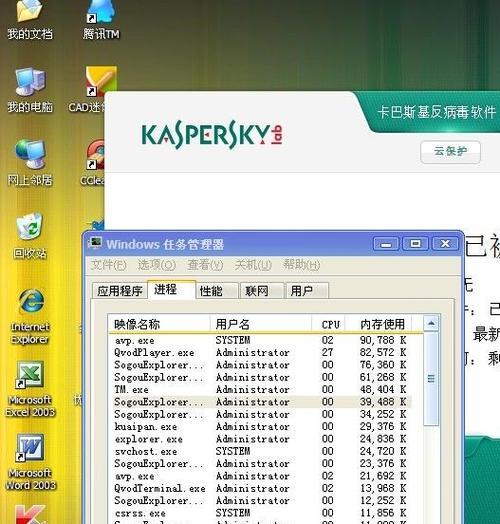Image resolution: width=500 pixels, height=524 pixels.
Task: Switch to the 用户 tab
Action: [306, 291]
